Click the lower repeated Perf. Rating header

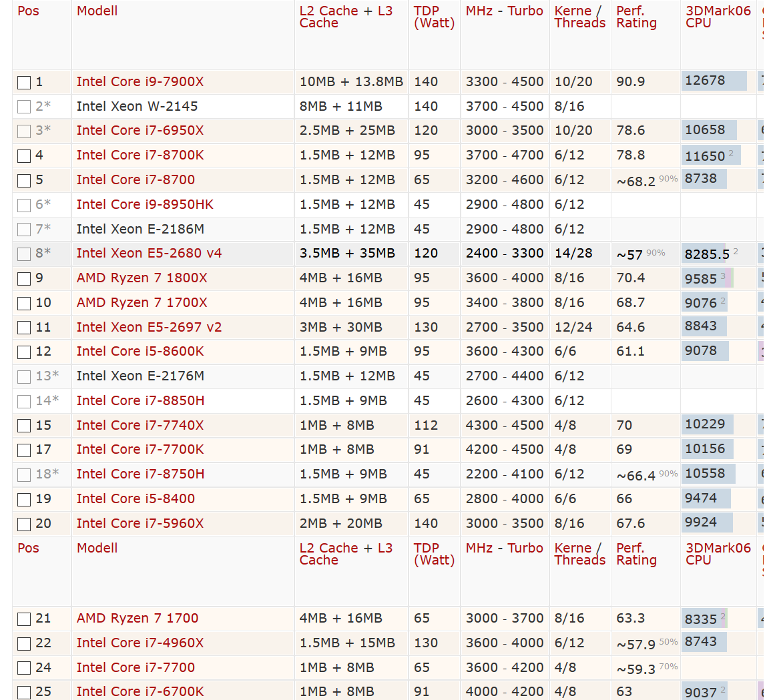[636, 554]
